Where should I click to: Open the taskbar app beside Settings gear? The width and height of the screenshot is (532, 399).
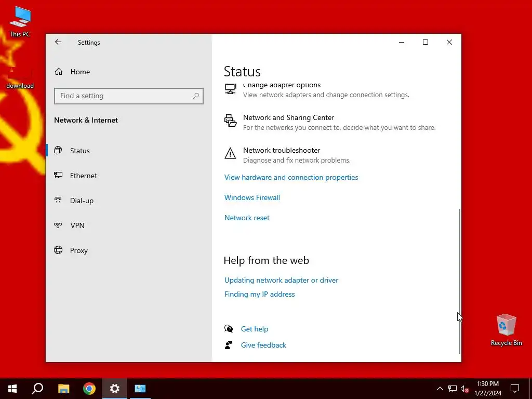pyautogui.click(x=140, y=389)
